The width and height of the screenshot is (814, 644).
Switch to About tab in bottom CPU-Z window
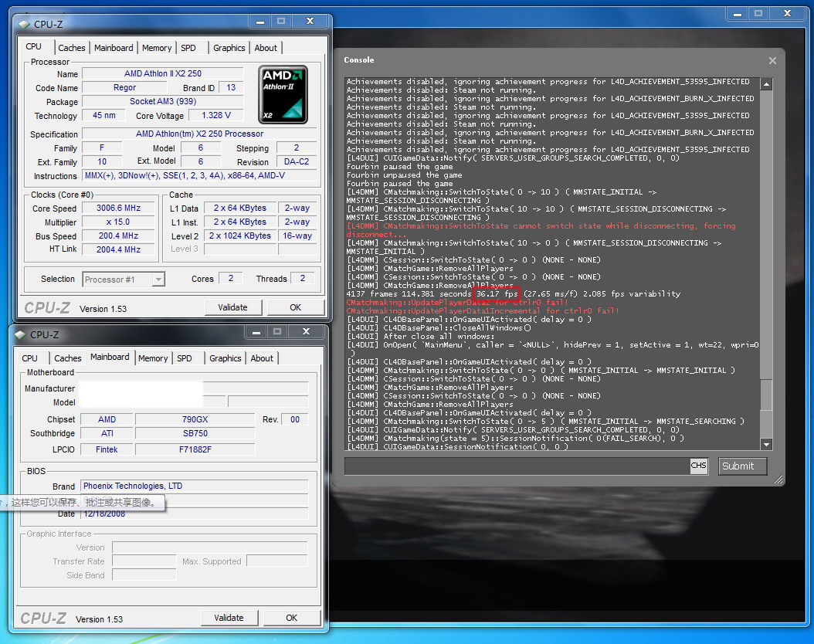tap(262, 358)
